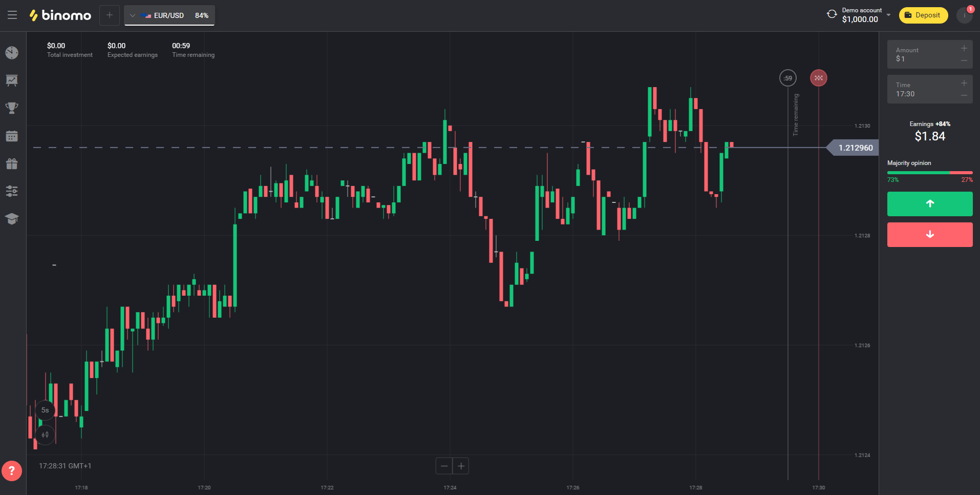Place a down trade with red button
The width and height of the screenshot is (980, 495).
point(930,235)
